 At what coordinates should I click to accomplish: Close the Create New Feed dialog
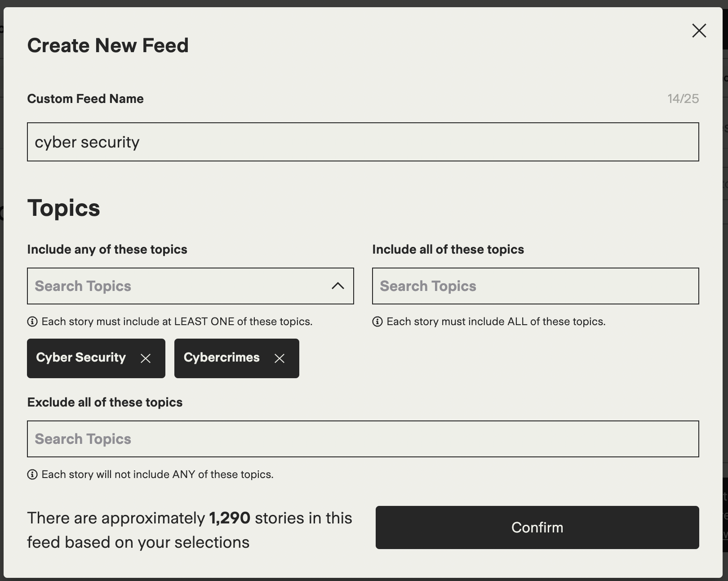coord(699,31)
